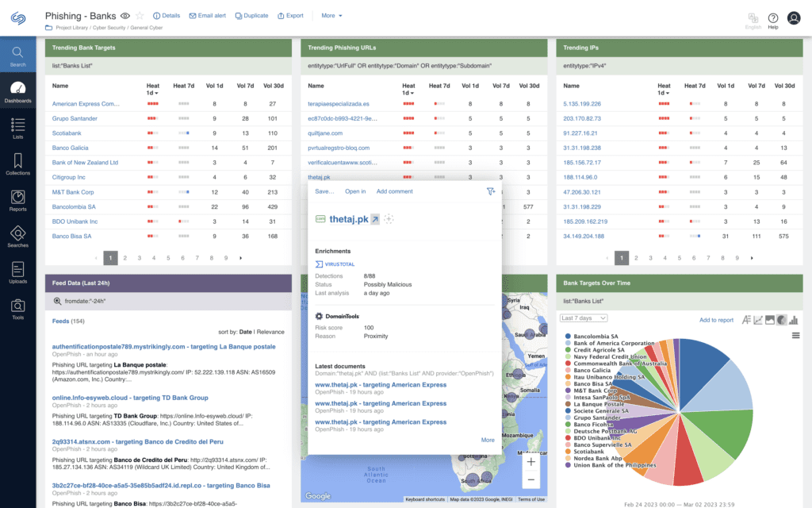The width and height of the screenshot is (812, 508).
Task: Open Tools in the sidebar
Action: (17, 309)
